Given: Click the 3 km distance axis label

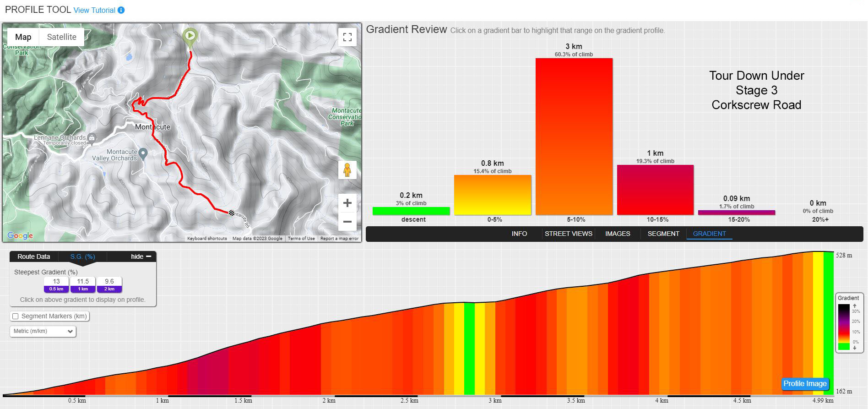Looking at the screenshot, I should pyautogui.click(x=495, y=401).
